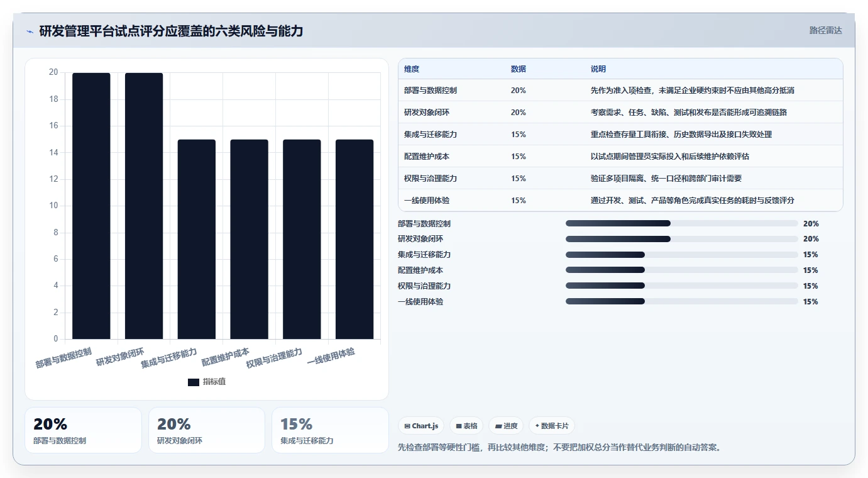The image size is (868, 478).
Task: Click the 一线使用体验 bar in the chart
Action: 354,240
